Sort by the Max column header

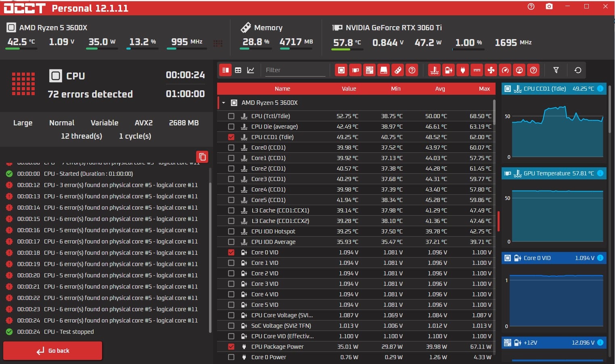484,89
